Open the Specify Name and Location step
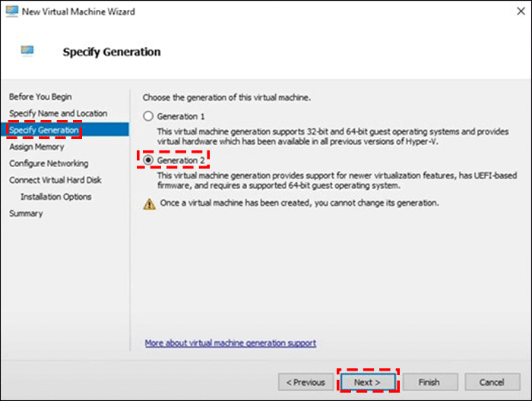Image resolution: width=532 pixels, height=401 pixels. click(58, 113)
